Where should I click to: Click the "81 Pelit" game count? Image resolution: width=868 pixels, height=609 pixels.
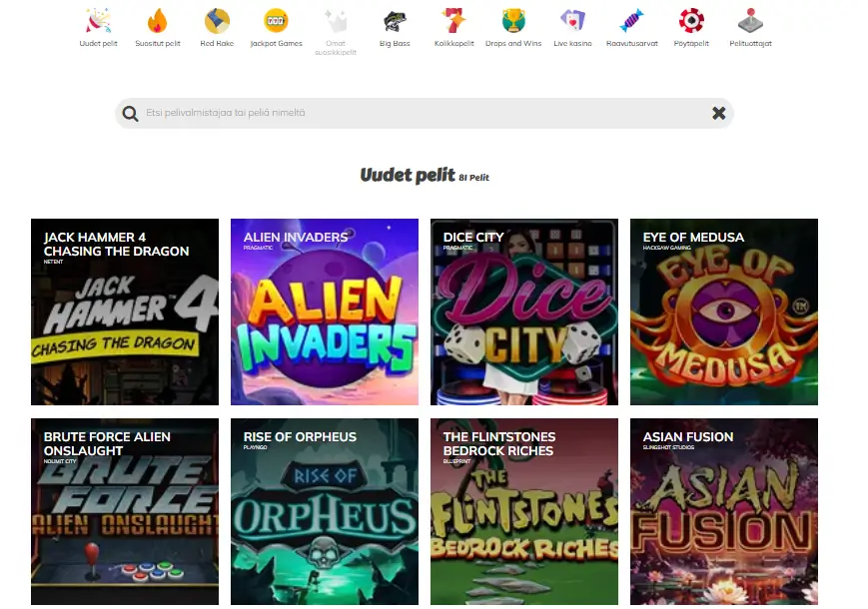click(x=473, y=178)
